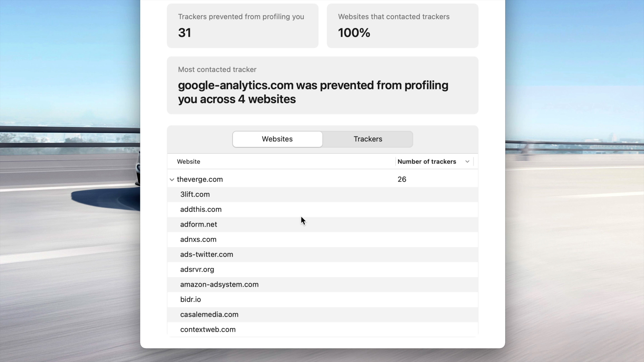Collapse theverge.com tracker list
Screen dimensions: 644x362
click(x=172, y=179)
